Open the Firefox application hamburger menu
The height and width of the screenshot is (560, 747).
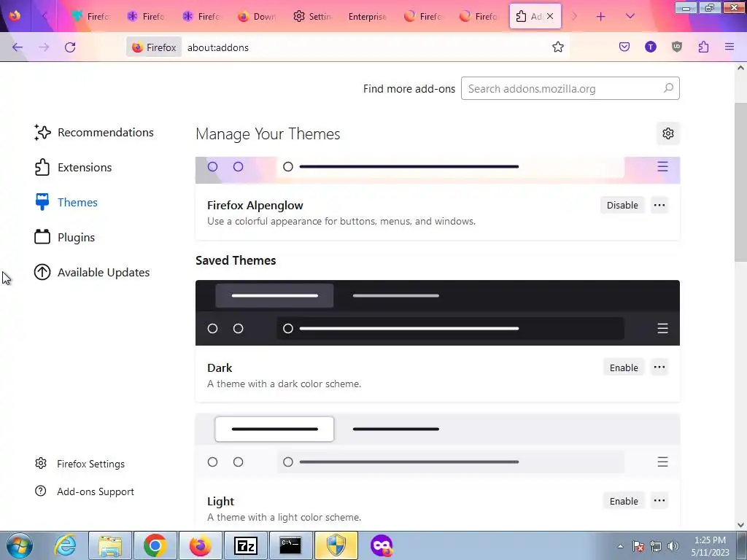pyautogui.click(x=729, y=47)
